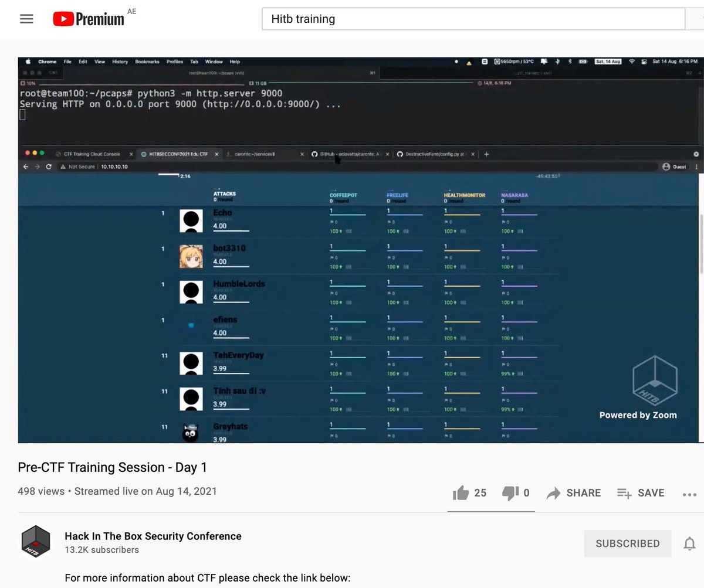The height and width of the screenshot is (588, 704).
Task: Select team efiens on the scoreboard
Action: pos(225,320)
